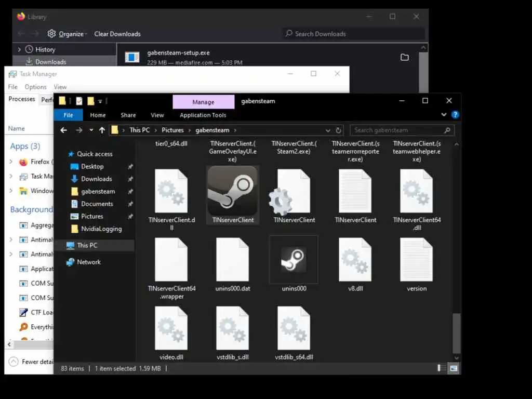Screen dimensions: 532x399
Task: Open Task Manager Options menu
Action: 35,87
